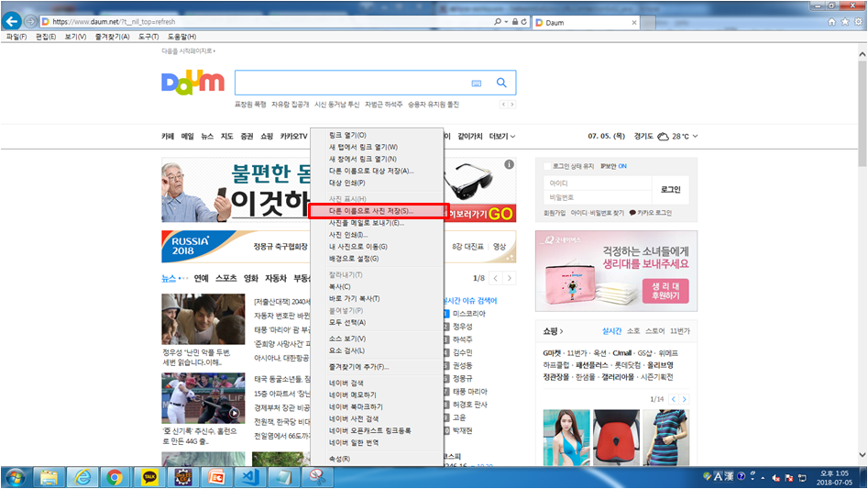The height and width of the screenshot is (489, 868).
Task: Click the ad info icon on banner
Action: [x=510, y=164]
